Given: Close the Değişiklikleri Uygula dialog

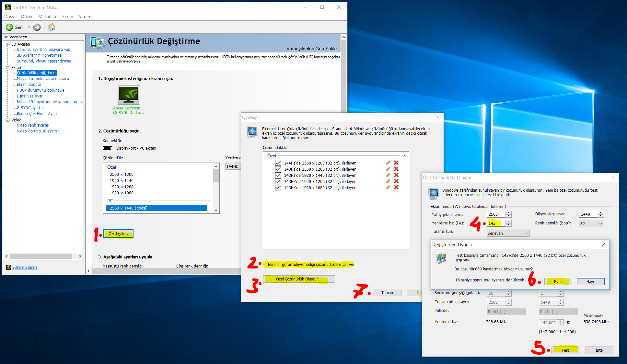Looking at the screenshot, I should coord(604,244).
